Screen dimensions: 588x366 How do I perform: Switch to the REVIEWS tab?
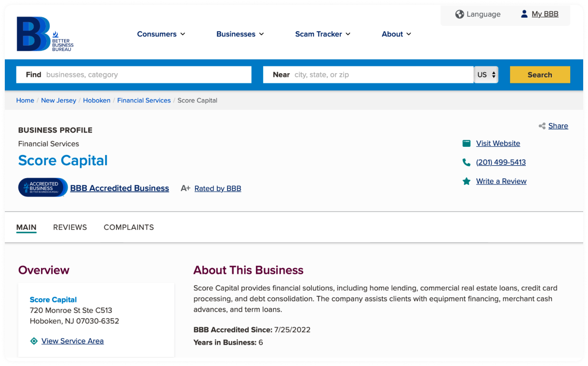pos(70,227)
